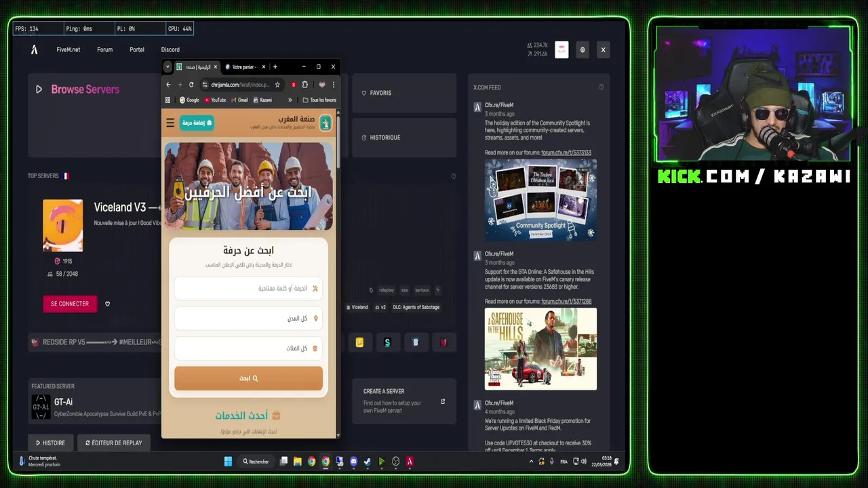Open the Chrome apps grid shortcut
868x488 pixels.
pyautogui.click(x=167, y=100)
